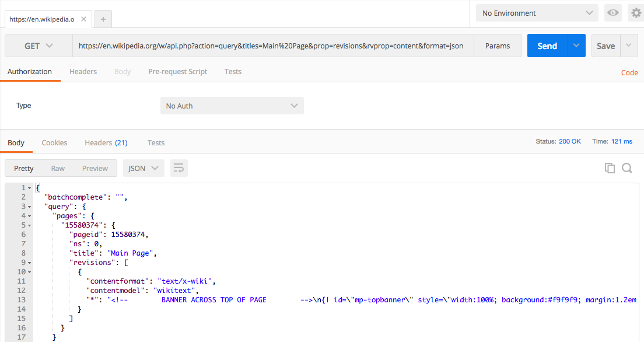The height and width of the screenshot is (342, 644).
Task: Click the "text/x-wiki" contentformat value
Action: click(185, 281)
